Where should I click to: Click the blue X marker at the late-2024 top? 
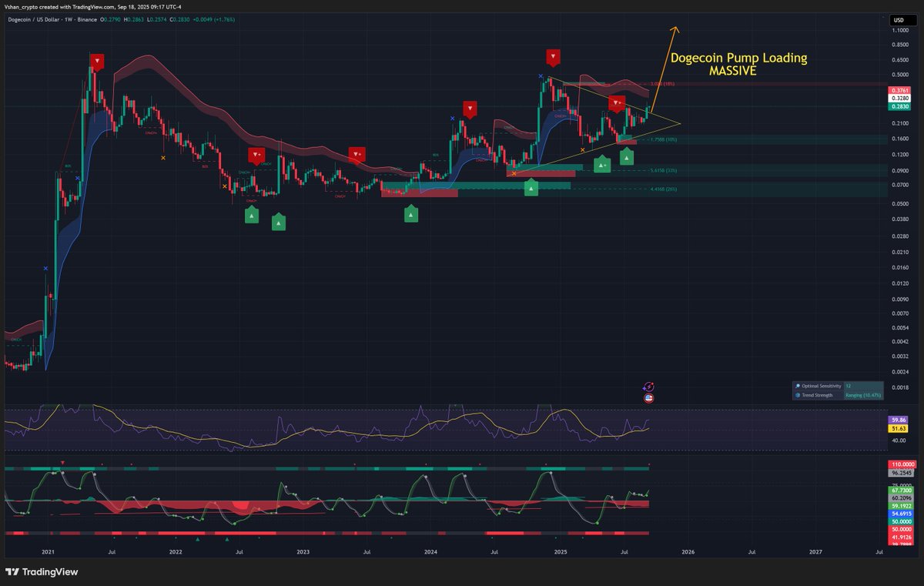(541, 78)
